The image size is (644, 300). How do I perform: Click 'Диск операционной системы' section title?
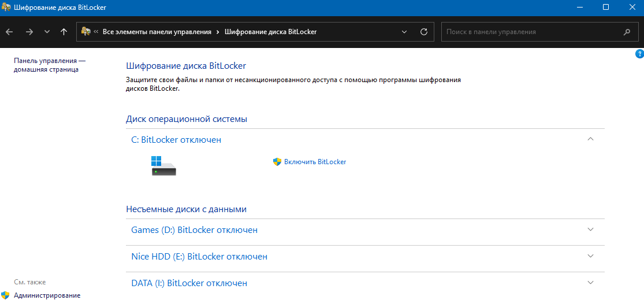(187, 119)
